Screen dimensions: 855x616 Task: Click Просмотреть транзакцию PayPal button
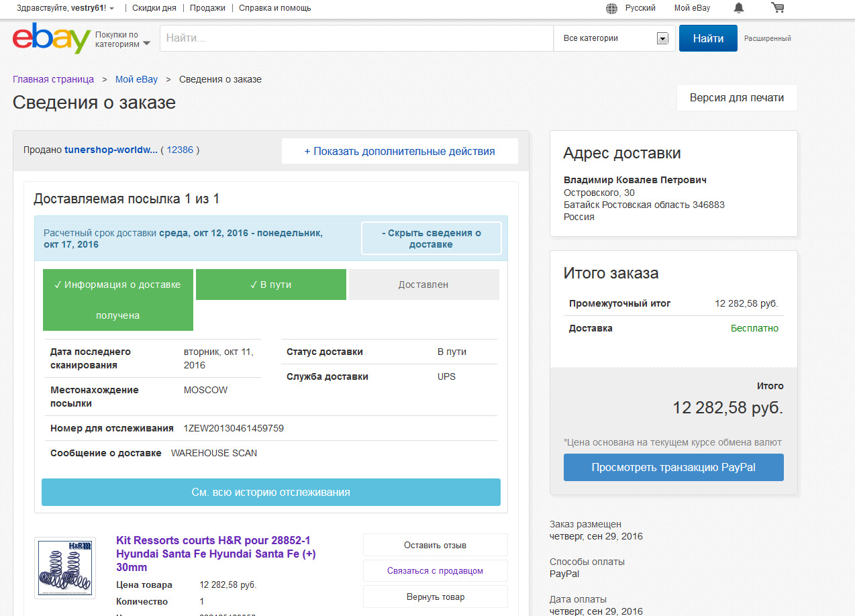[673, 467]
